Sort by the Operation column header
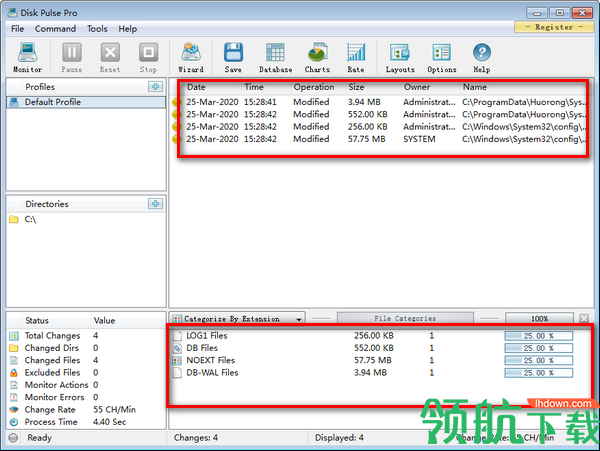Viewport: 600px width, 451px height. coord(317,87)
